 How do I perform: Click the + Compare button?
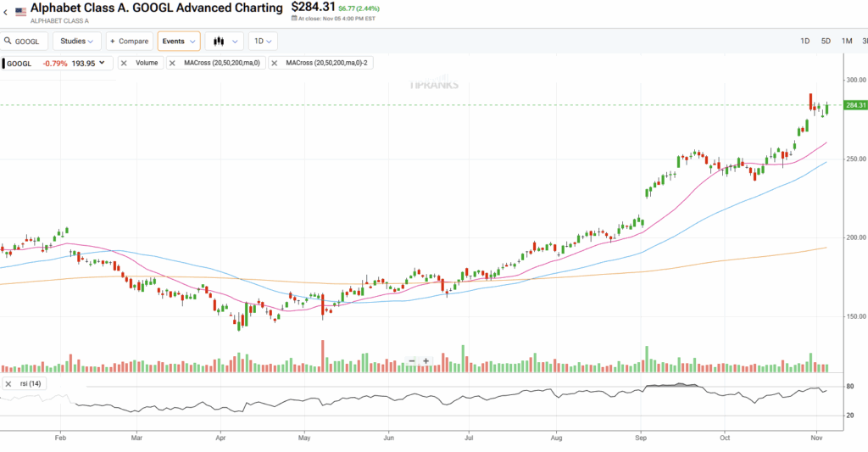[129, 41]
